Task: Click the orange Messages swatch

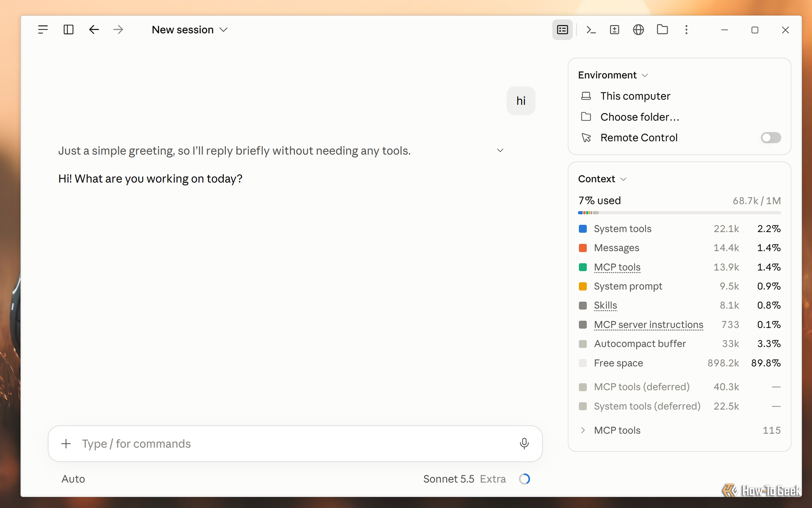Action: coord(583,248)
